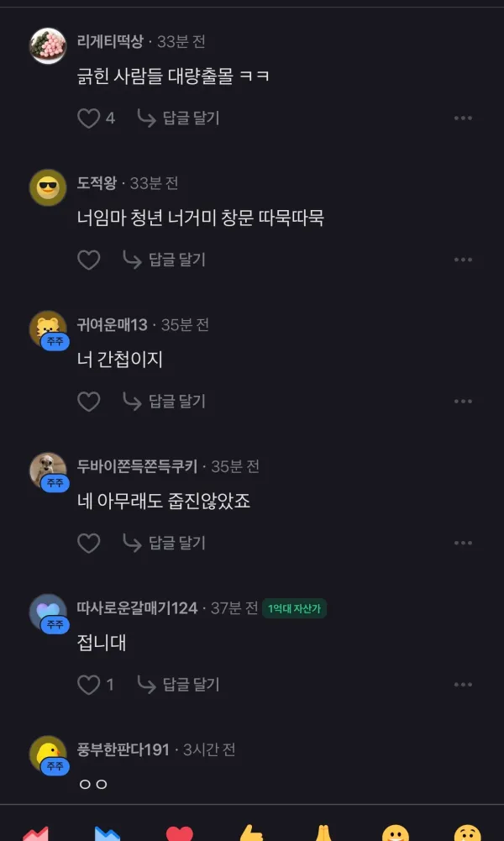Select the red rising chart emoji
The width and height of the screenshot is (504, 841).
point(35,833)
